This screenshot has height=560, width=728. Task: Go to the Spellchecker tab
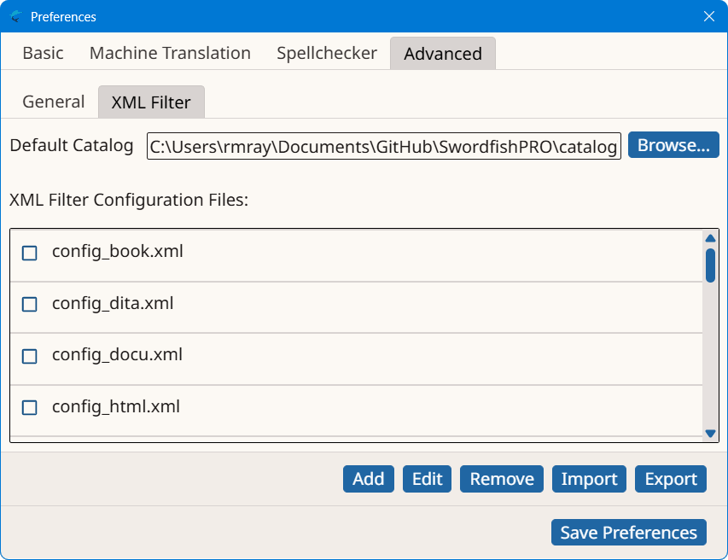326,54
